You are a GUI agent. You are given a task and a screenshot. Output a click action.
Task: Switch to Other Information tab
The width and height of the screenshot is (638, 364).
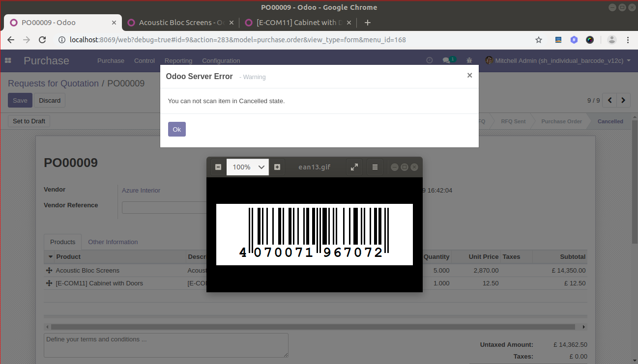113,242
